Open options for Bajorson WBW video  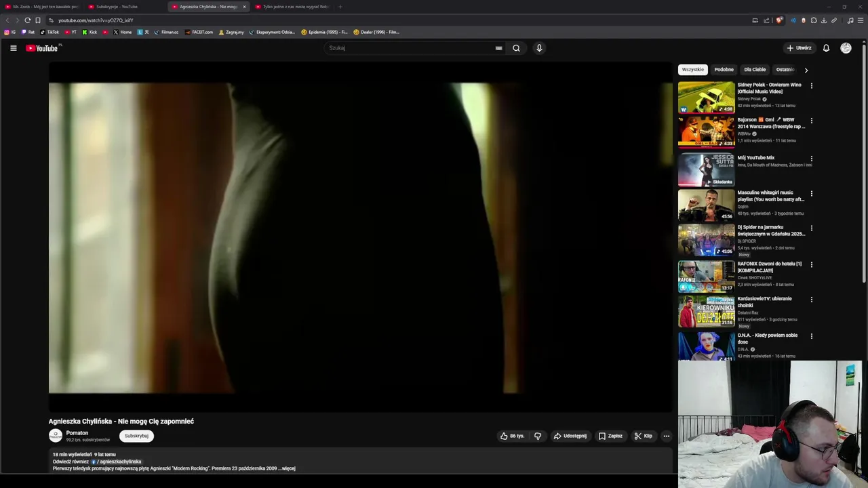(812, 121)
